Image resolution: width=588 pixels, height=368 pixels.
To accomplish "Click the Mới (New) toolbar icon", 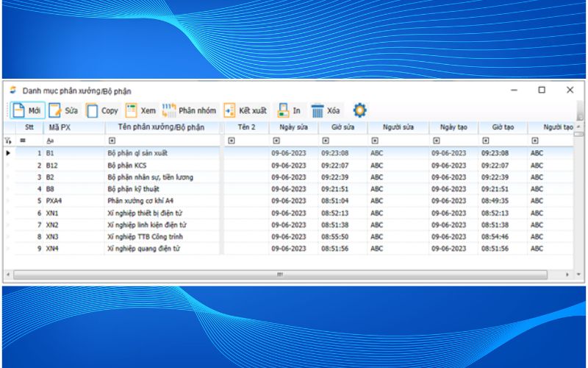I will [18, 110].
